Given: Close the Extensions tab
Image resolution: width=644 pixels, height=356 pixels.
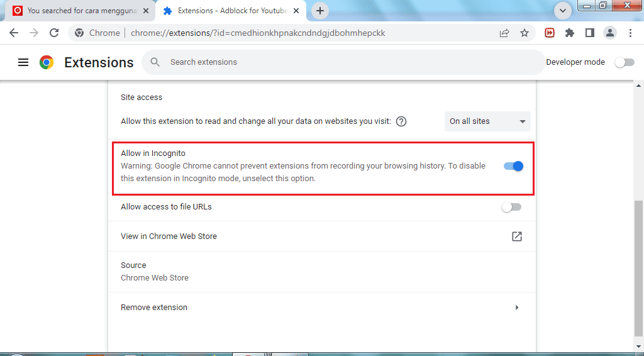Looking at the screenshot, I should (x=297, y=11).
